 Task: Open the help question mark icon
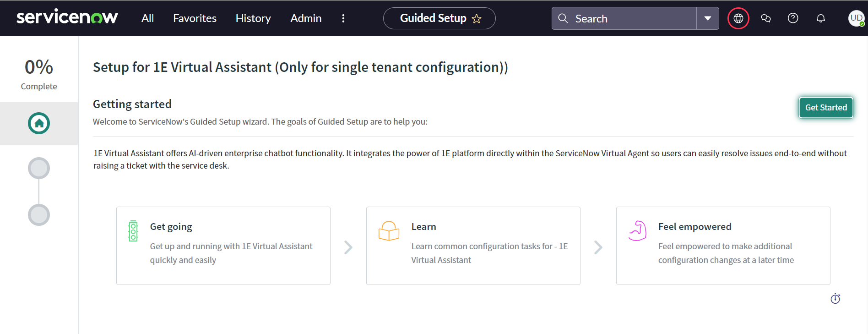pyautogui.click(x=793, y=18)
